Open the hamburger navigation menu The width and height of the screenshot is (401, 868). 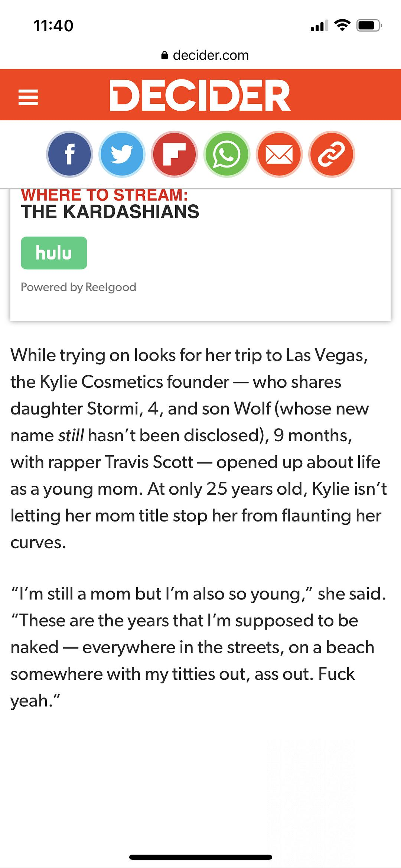click(x=28, y=97)
